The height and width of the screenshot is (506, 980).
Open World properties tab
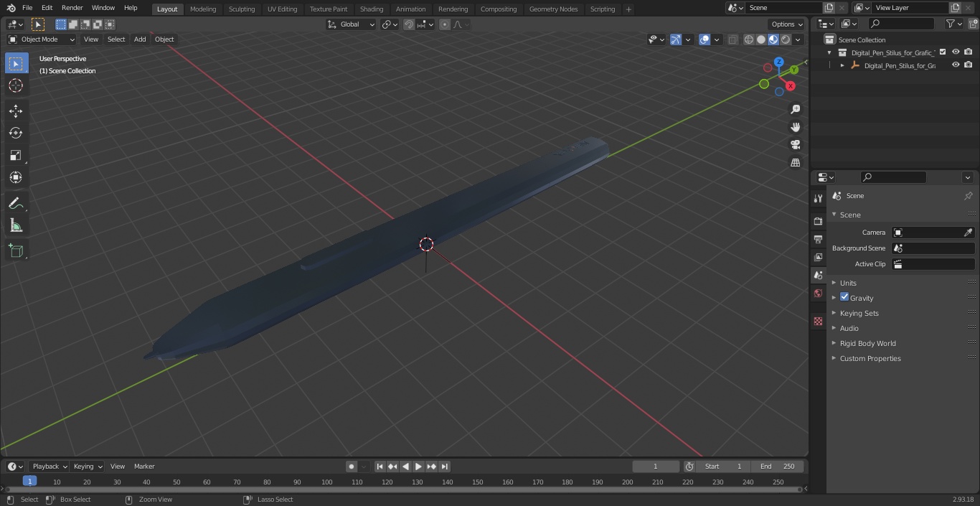coord(818,293)
